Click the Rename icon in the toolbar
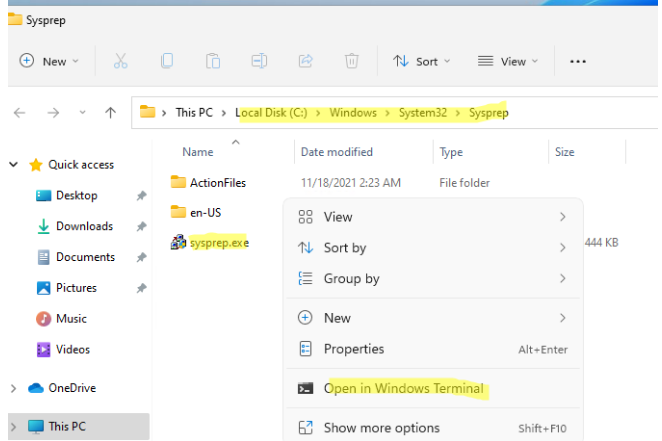The width and height of the screenshot is (662, 441). click(259, 61)
